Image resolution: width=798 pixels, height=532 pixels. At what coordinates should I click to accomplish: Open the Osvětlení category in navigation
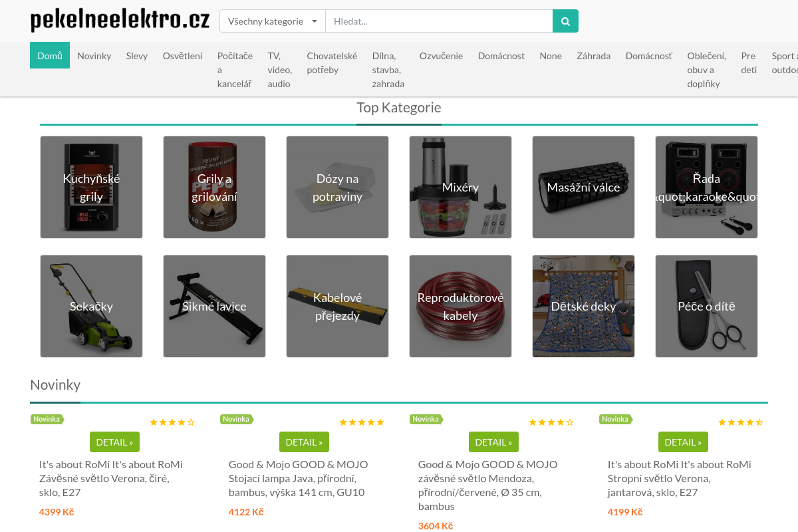(x=182, y=56)
